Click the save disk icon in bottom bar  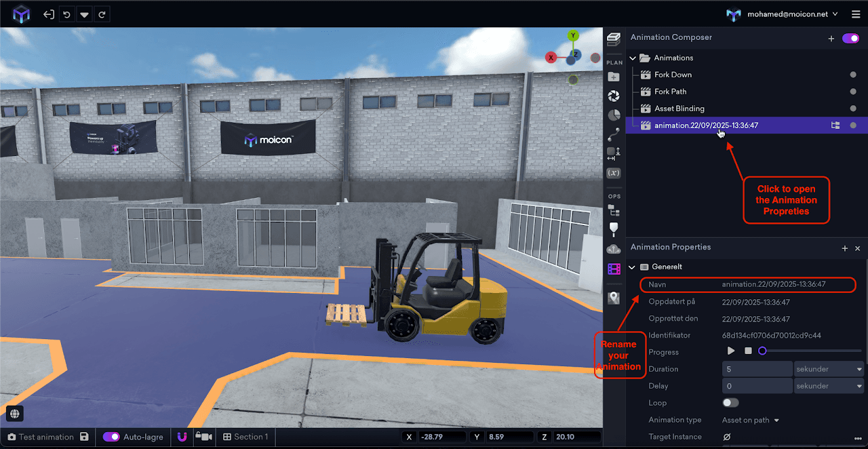[84, 437]
